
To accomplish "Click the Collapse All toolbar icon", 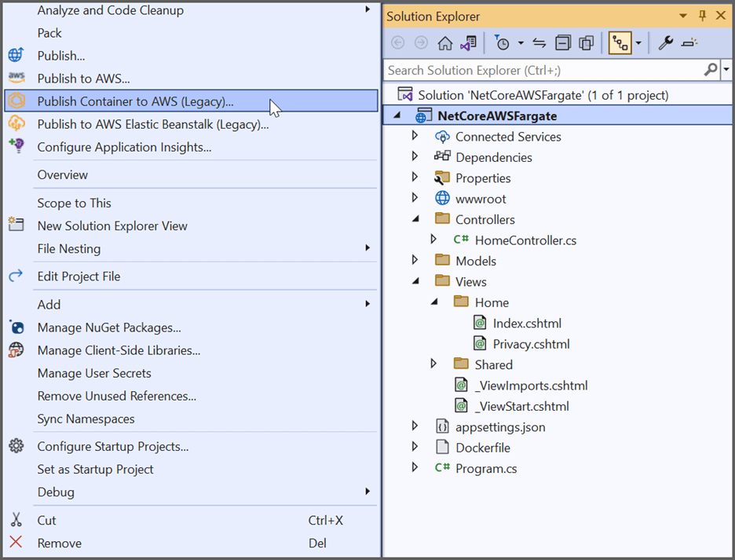I will pyautogui.click(x=563, y=43).
